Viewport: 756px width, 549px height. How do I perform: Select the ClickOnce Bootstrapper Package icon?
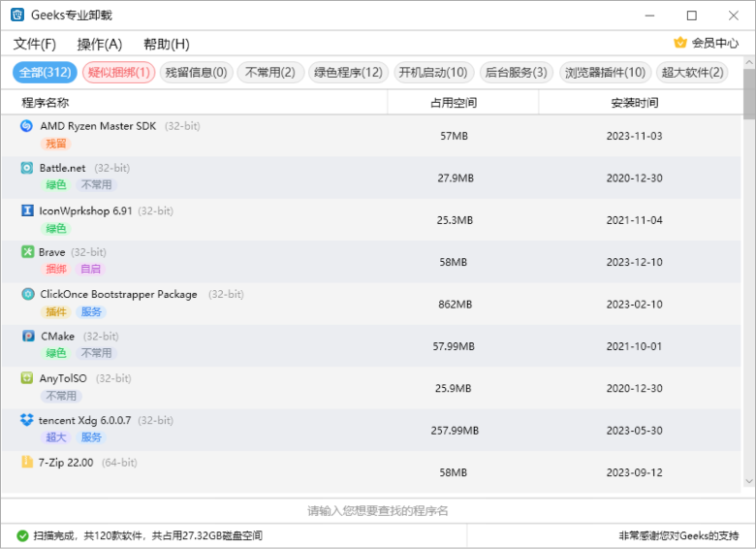(27, 294)
